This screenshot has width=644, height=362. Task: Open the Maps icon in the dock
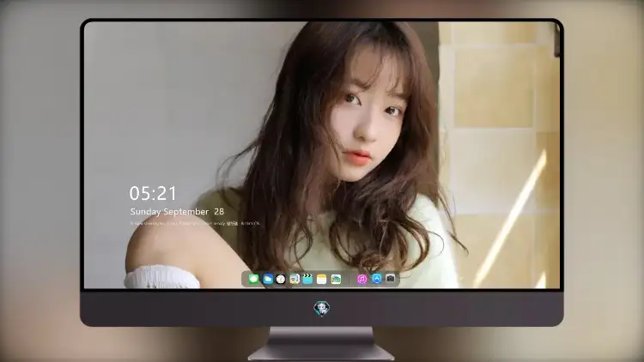pos(336,279)
